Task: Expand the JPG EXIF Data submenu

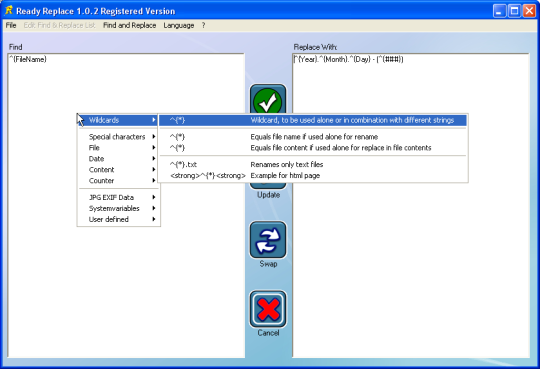Action: pyautogui.click(x=118, y=197)
